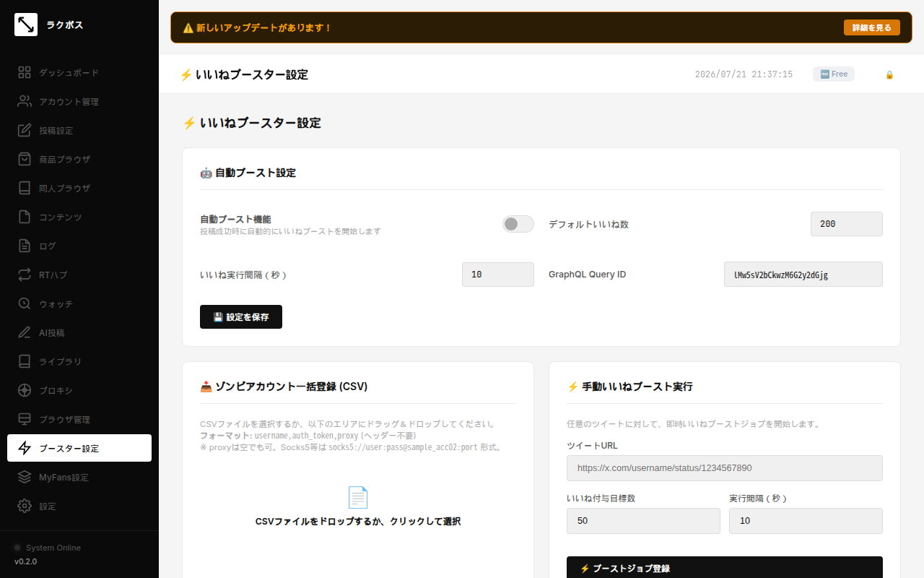
Task: Open RTハブ from sidebar
Action: click(79, 275)
